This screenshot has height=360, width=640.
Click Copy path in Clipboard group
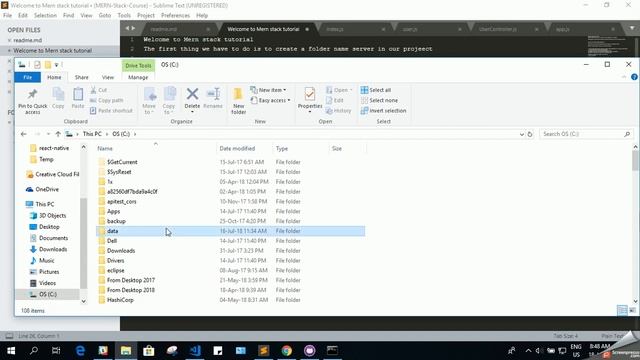coord(107,100)
